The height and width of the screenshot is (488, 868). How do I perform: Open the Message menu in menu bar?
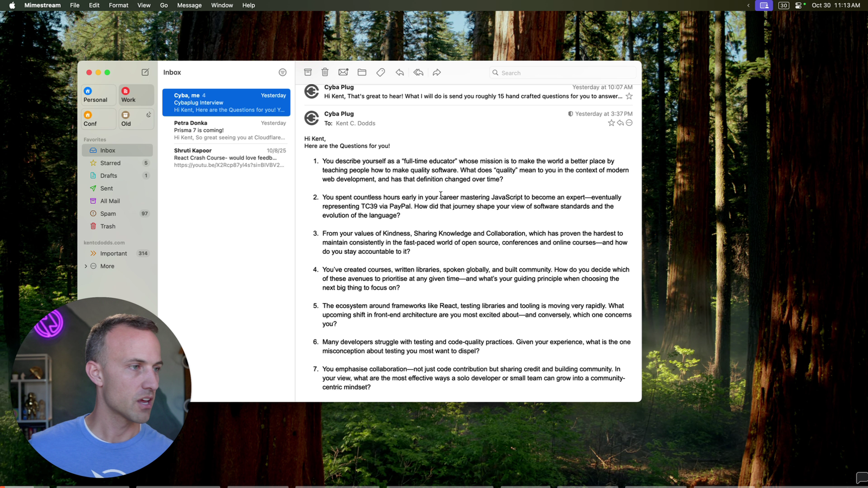point(189,5)
